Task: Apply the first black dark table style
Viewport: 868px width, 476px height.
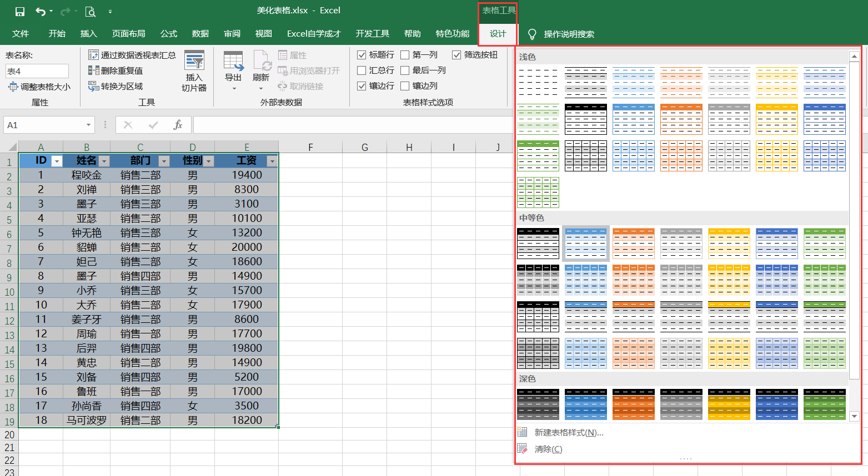Action: pos(538,404)
